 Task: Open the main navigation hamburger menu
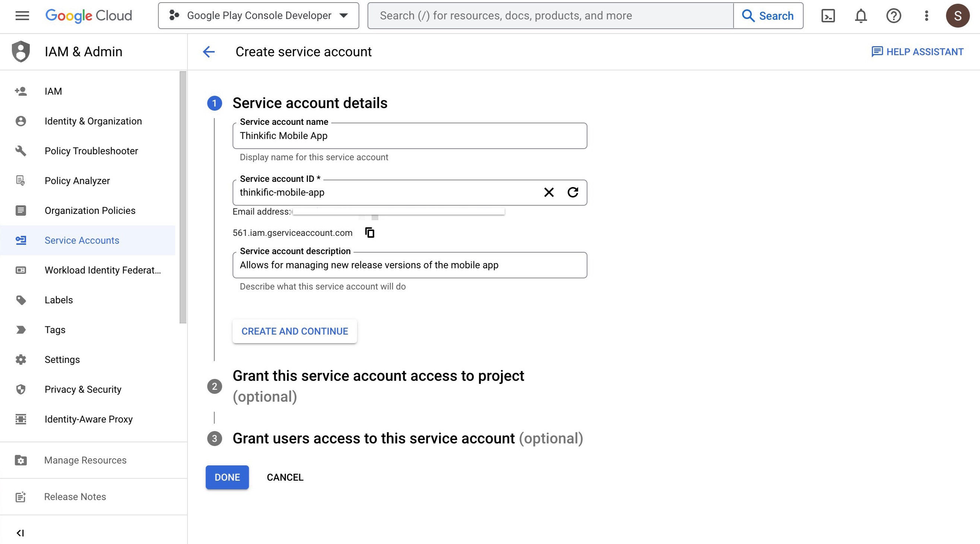[x=22, y=16]
